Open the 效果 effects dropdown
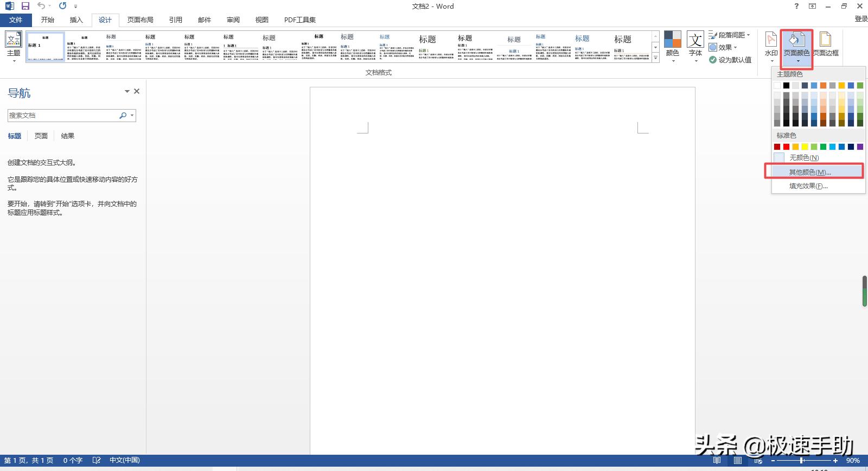The image size is (868, 471). (723, 47)
